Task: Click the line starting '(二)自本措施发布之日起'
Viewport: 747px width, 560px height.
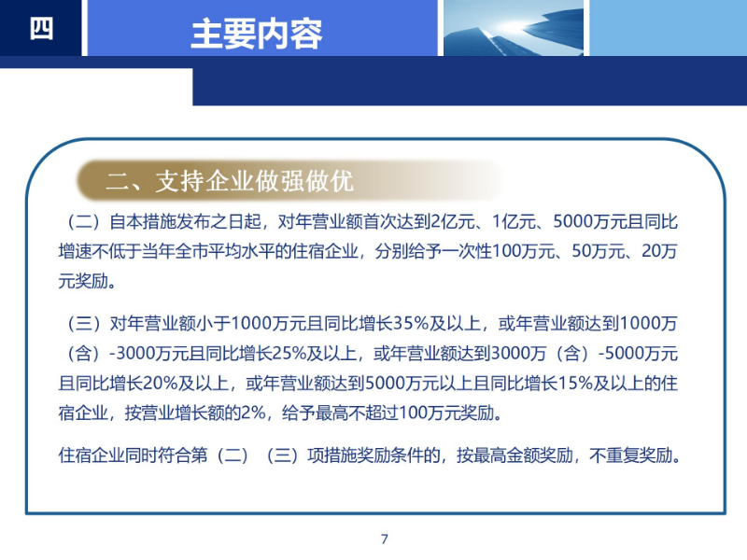Action: pos(372,222)
